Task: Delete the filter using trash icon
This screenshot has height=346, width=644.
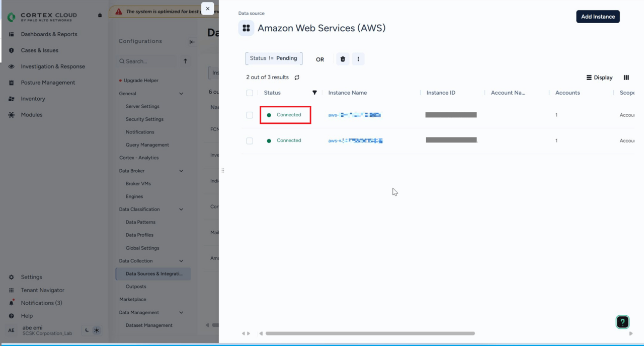Action: [343, 59]
